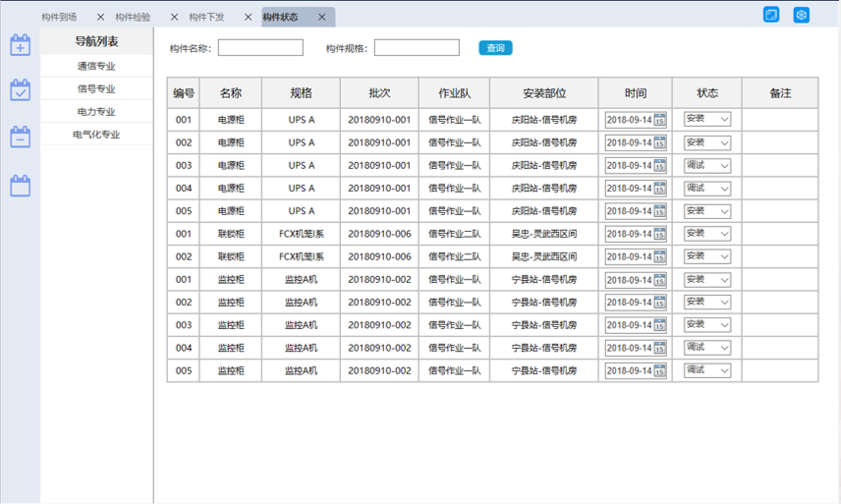Click the blank calendar icon in left sidebar
The height and width of the screenshot is (504, 841).
20,185
